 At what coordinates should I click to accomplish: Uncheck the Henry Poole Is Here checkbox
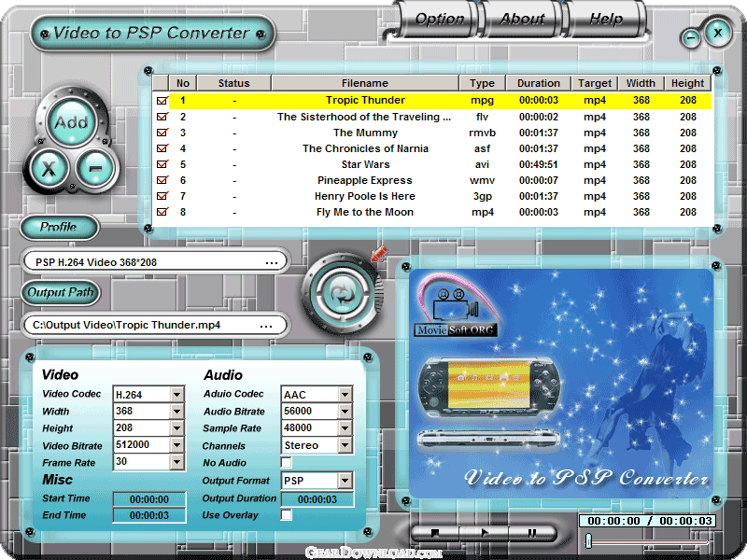162,196
